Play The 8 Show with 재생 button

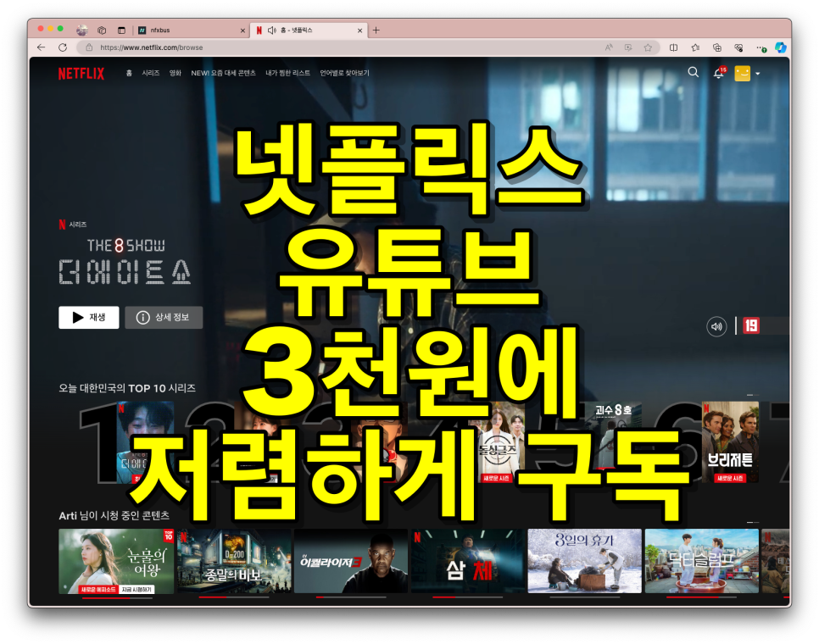point(89,317)
